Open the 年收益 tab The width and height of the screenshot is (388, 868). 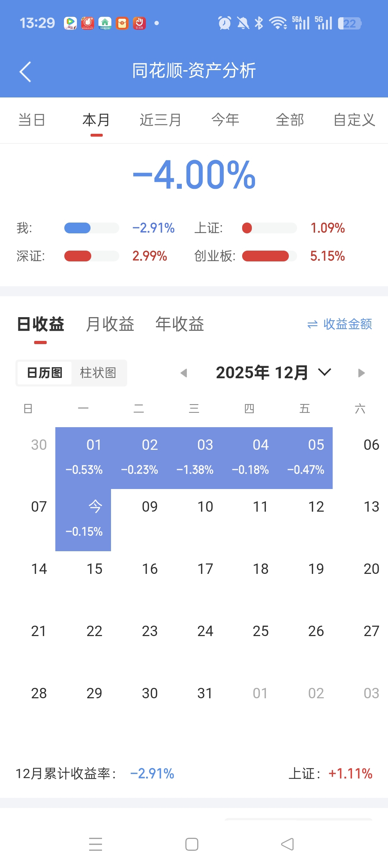(x=180, y=324)
